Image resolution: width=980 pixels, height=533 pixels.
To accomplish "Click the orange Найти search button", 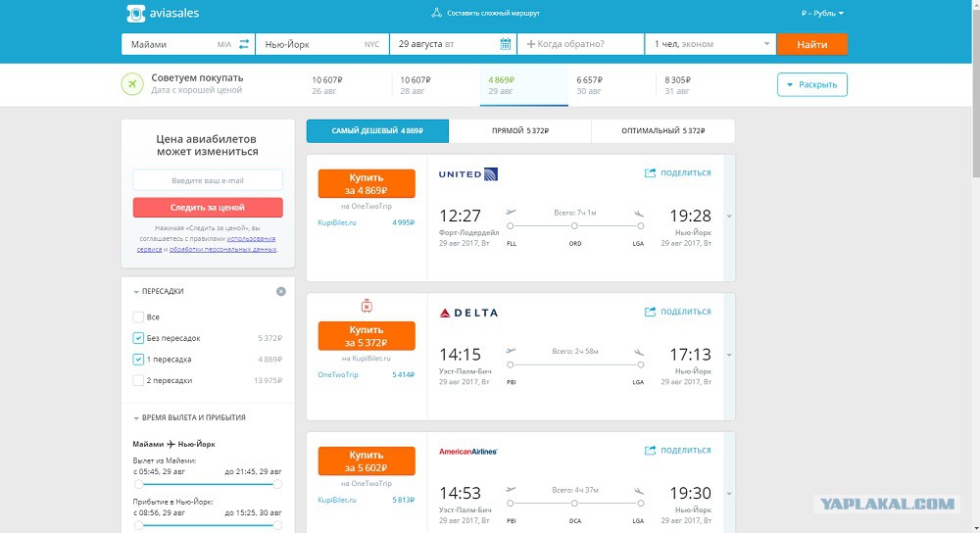I will tap(811, 44).
